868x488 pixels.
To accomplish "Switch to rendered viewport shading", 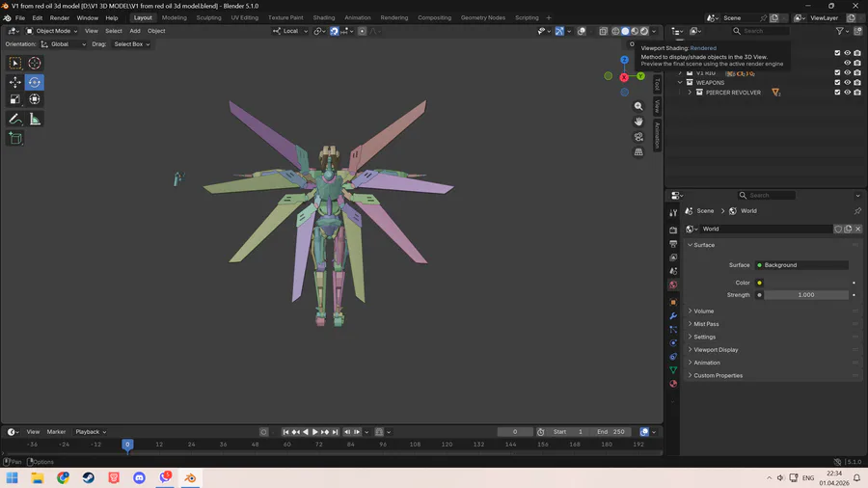I will [x=644, y=31].
